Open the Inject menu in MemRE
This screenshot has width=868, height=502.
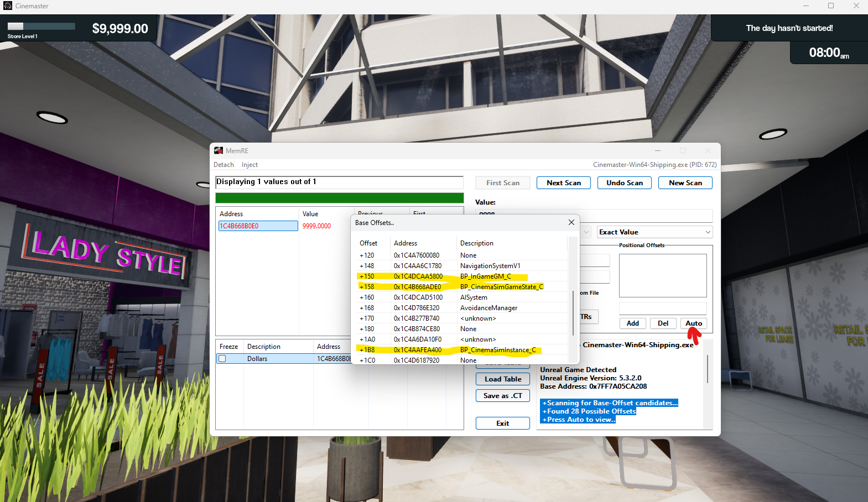(x=250, y=165)
